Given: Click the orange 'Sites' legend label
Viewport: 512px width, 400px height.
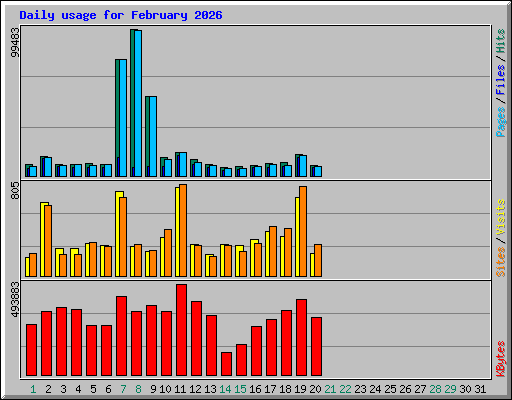Looking at the screenshot, I should (x=501, y=262).
